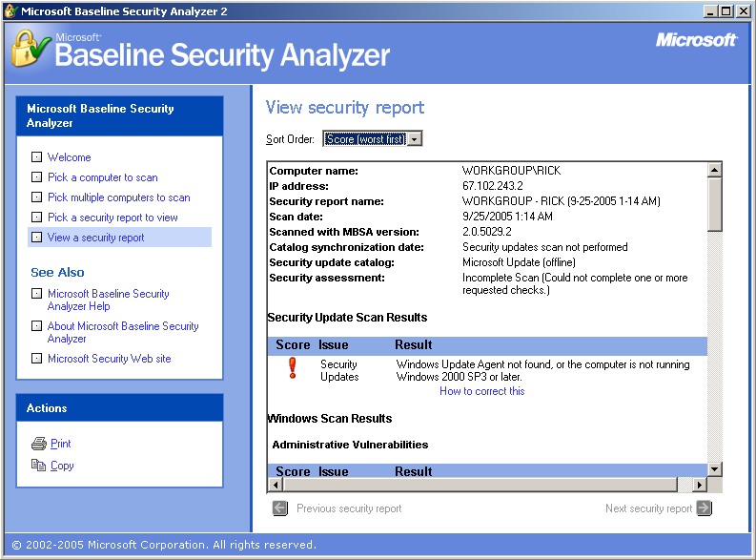Open Microsoft Baseline Security Analyzer Help link
The image size is (756, 560).
(108, 300)
